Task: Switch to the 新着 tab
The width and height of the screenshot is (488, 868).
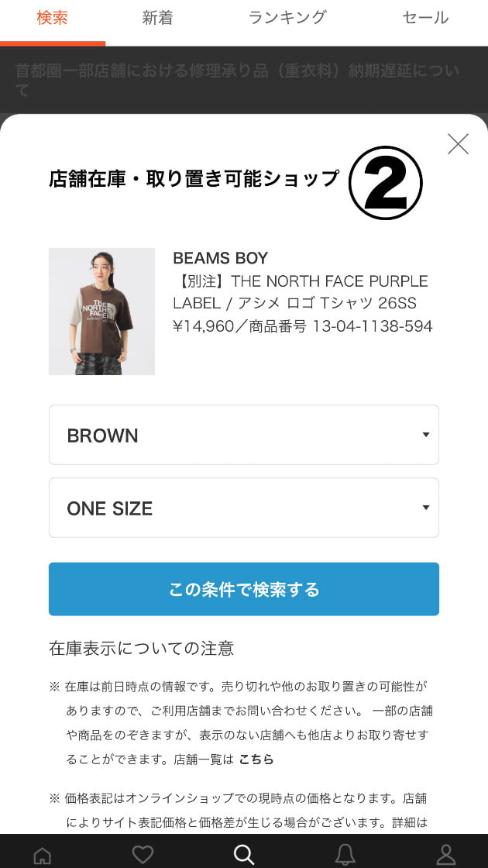Action: point(157,18)
